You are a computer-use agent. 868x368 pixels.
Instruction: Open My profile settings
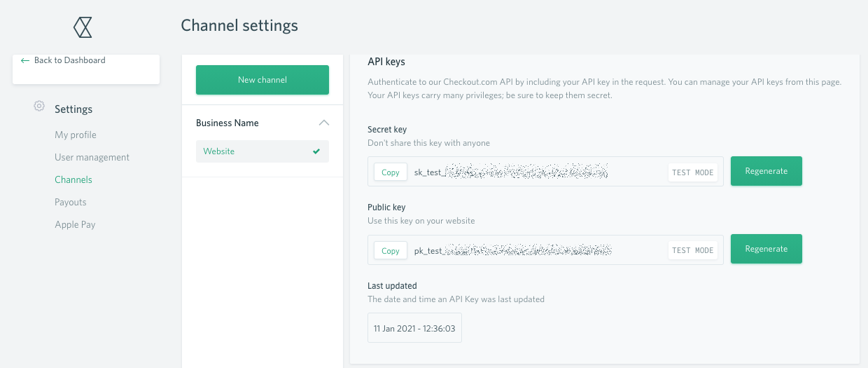[x=76, y=135]
